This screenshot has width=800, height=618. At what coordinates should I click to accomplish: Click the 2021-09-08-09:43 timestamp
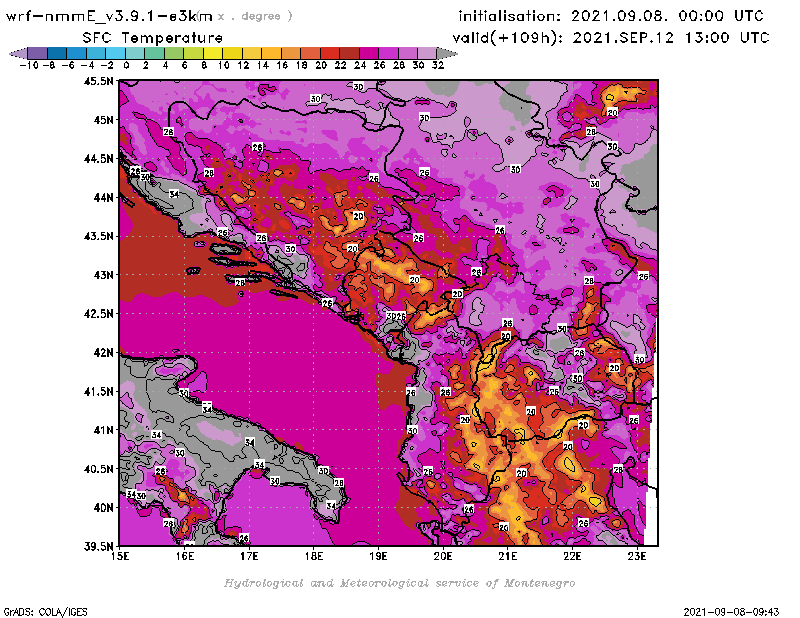coord(731,612)
